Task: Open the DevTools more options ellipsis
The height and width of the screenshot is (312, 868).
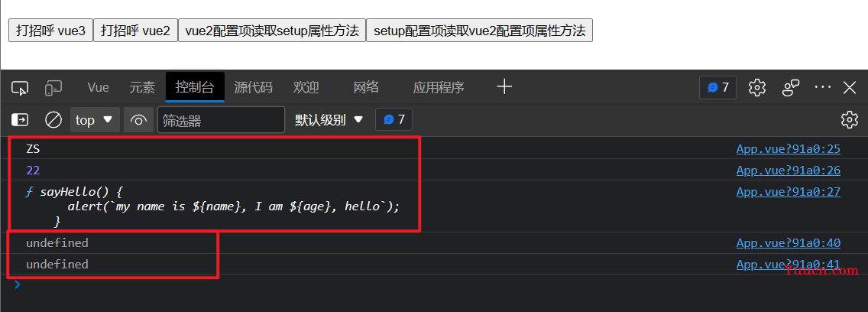Action: pyautogui.click(x=823, y=88)
